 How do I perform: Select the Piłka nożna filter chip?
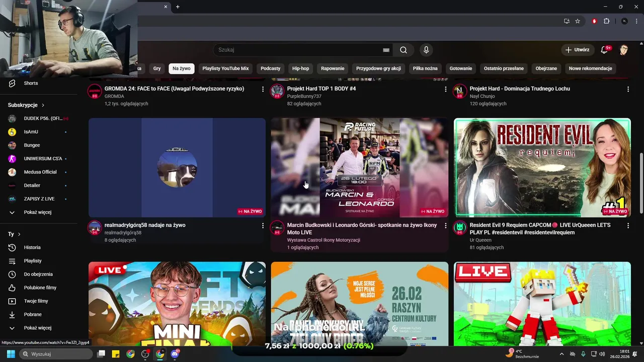[425, 68]
